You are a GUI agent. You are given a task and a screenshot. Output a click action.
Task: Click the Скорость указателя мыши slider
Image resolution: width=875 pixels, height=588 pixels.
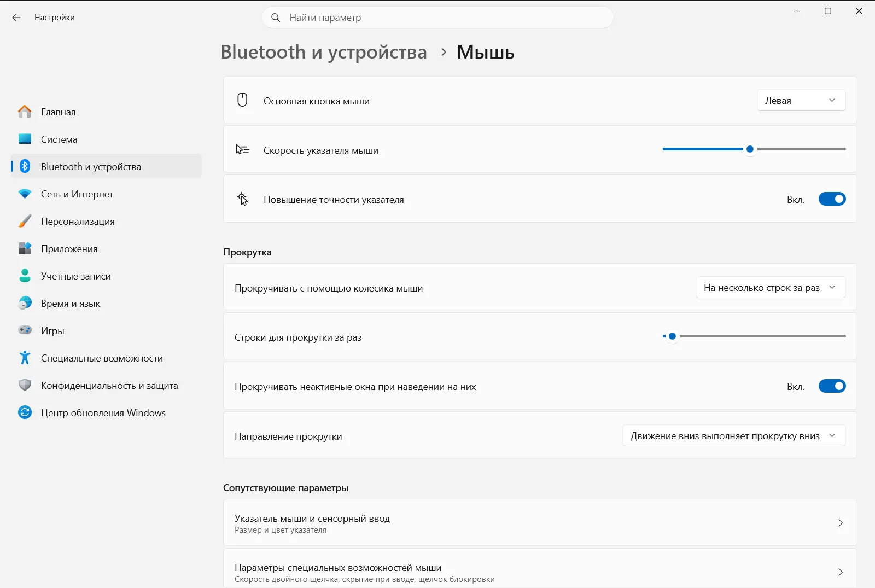754,149
